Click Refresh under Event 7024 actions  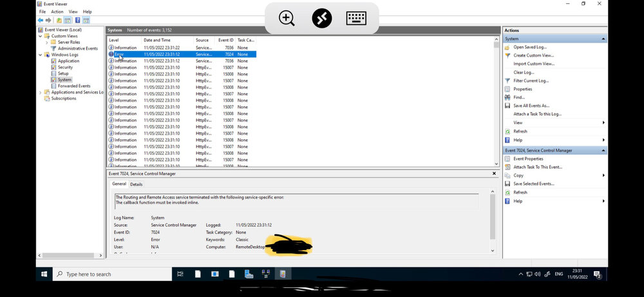click(520, 192)
